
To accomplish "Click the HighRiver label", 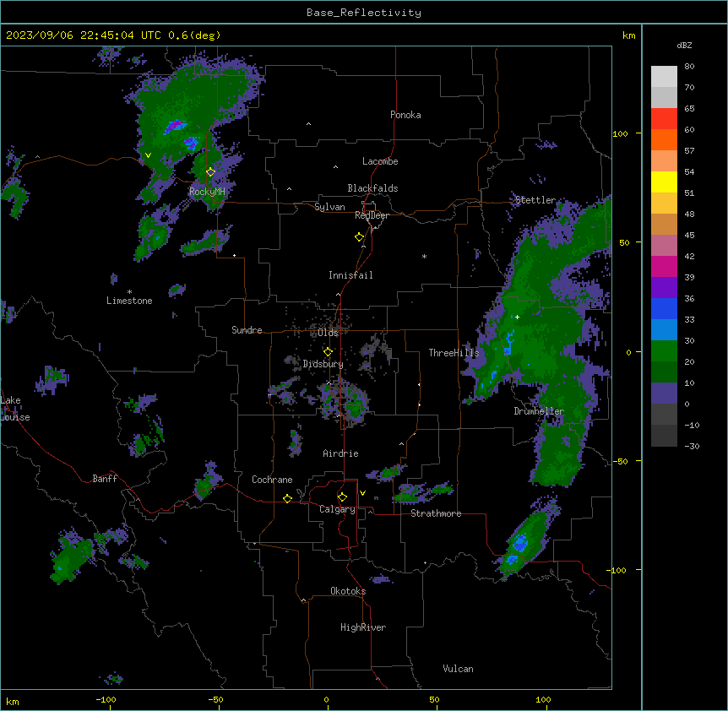I will click(x=363, y=627).
